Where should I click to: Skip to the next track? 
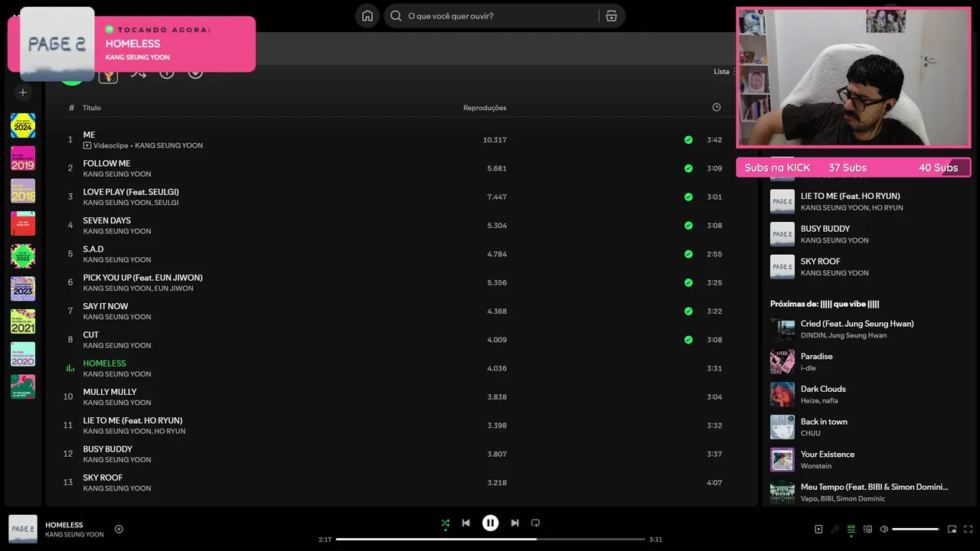click(514, 523)
